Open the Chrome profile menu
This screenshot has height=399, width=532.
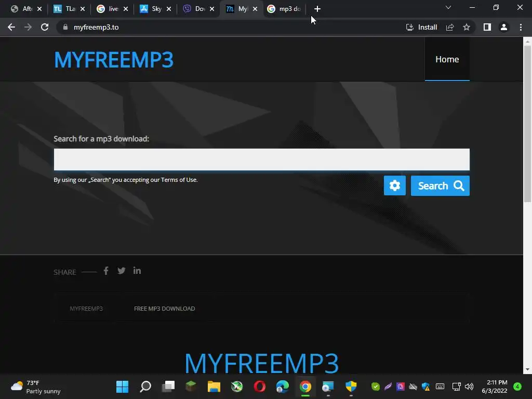point(504,27)
